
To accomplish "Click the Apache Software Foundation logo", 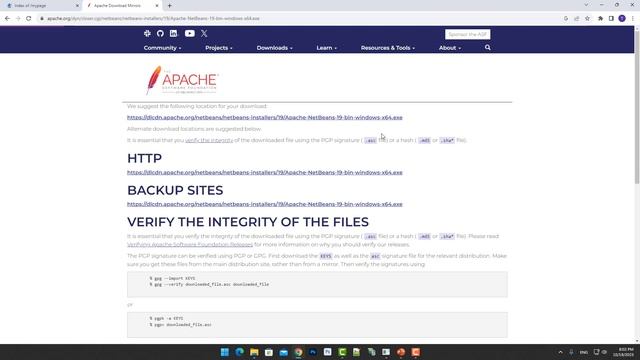I will (182, 80).
